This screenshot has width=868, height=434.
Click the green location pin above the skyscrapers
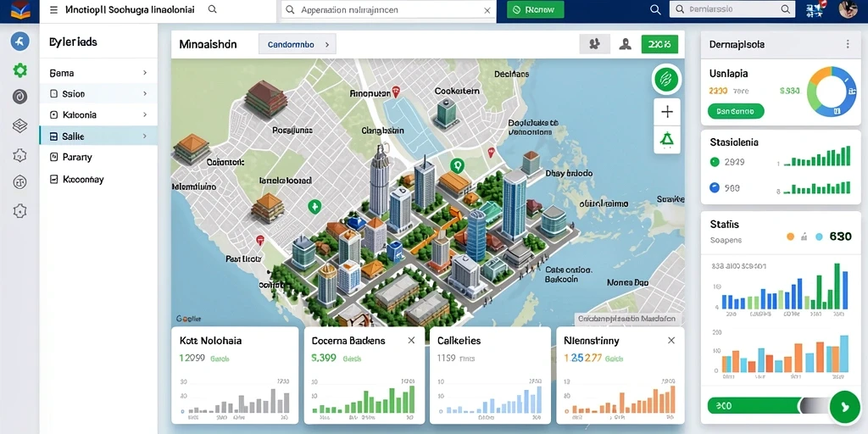tap(457, 165)
